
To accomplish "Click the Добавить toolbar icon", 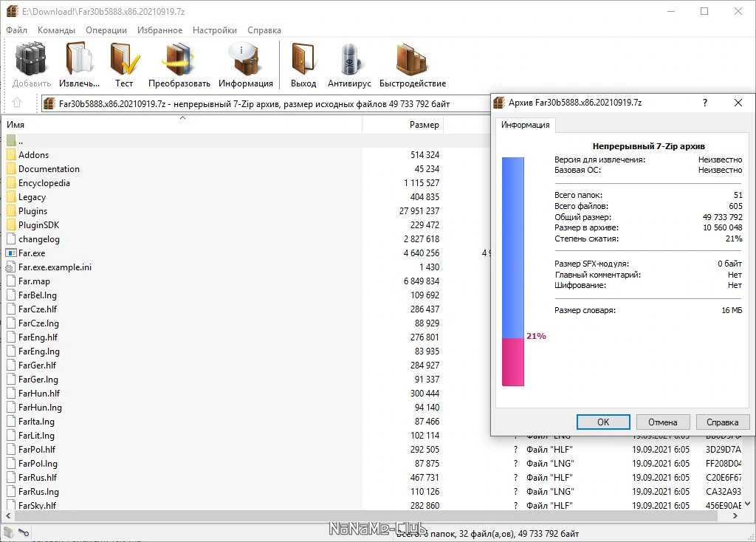I will coord(31,59).
